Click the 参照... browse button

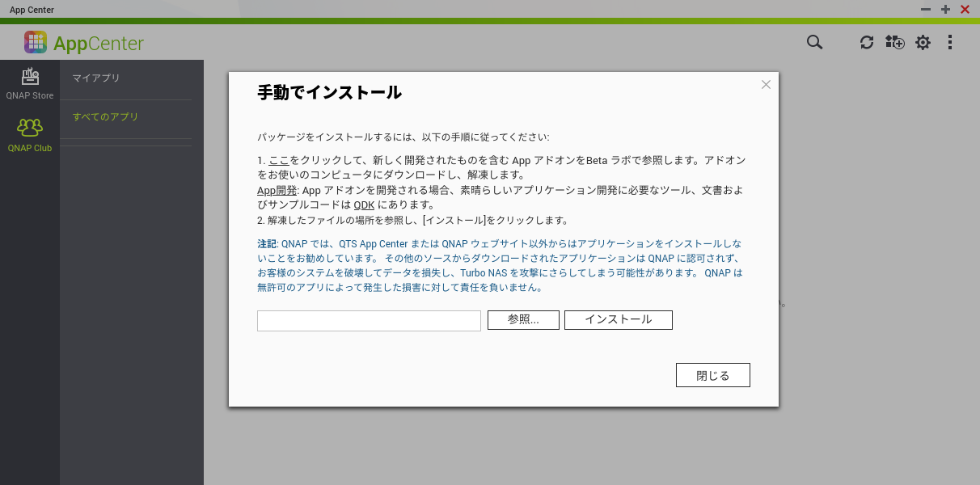point(523,320)
